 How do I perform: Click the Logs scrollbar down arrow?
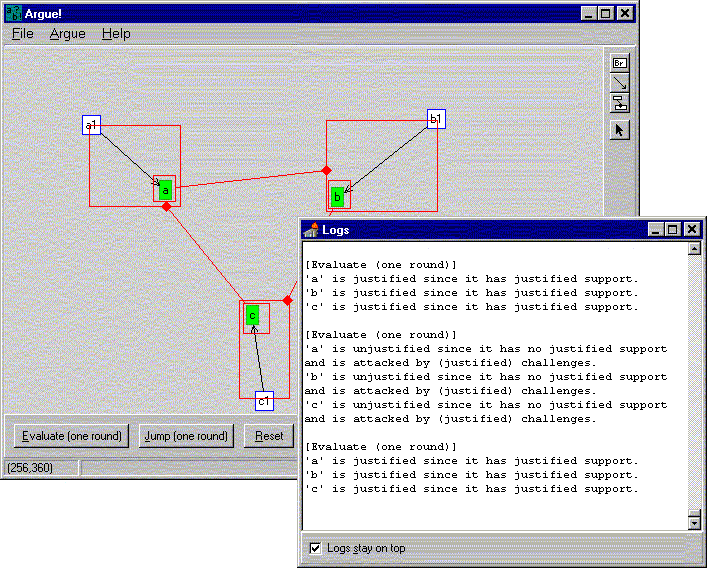695,522
